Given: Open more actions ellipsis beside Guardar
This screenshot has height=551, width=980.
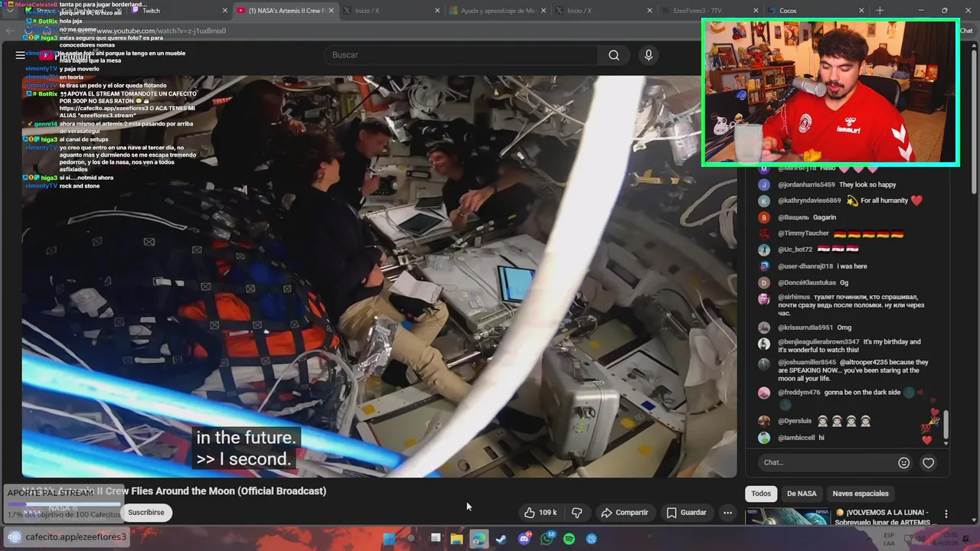Looking at the screenshot, I should coord(728,513).
